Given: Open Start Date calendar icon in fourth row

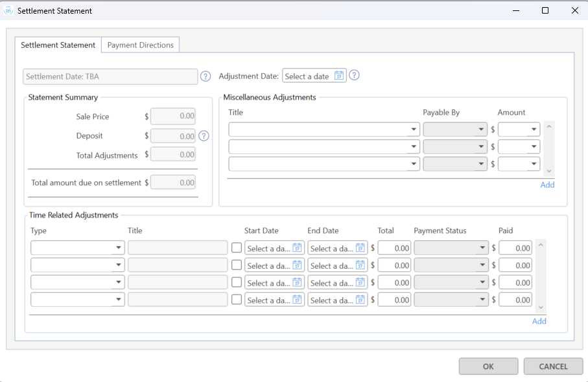Looking at the screenshot, I should pos(297,300).
